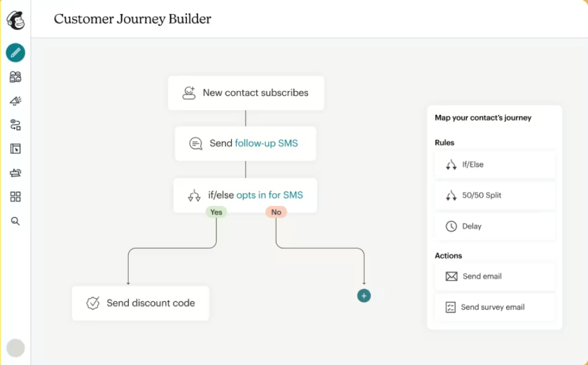Image resolution: width=588 pixels, height=365 pixels.
Task: Click the Send email envelope icon
Action: [x=451, y=277]
